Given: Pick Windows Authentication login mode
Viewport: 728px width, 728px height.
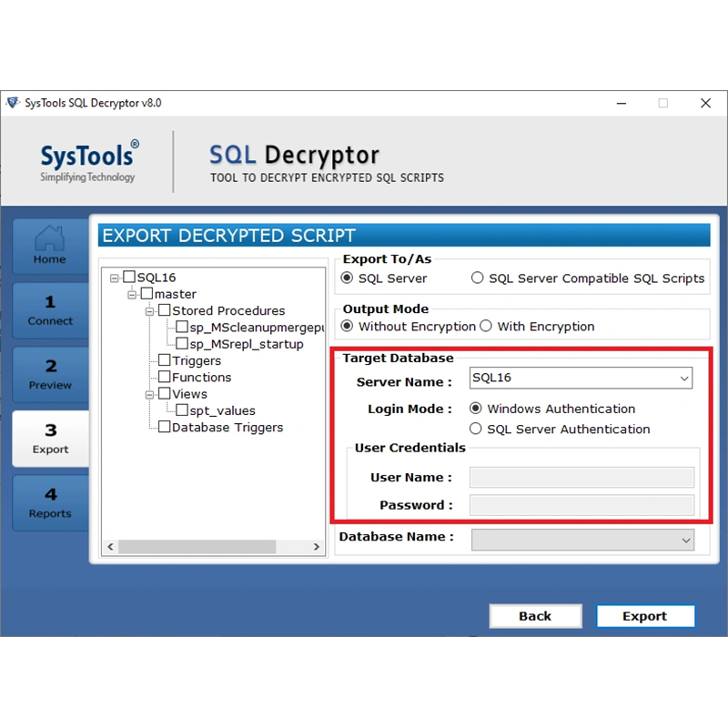Looking at the screenshot, I should 475,409.
